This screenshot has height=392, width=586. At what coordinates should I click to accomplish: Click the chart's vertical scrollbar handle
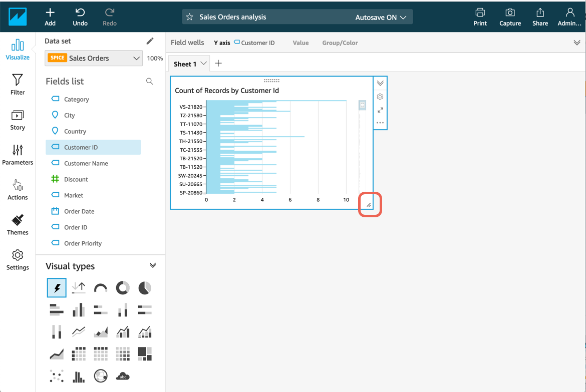tap(362, 105)
